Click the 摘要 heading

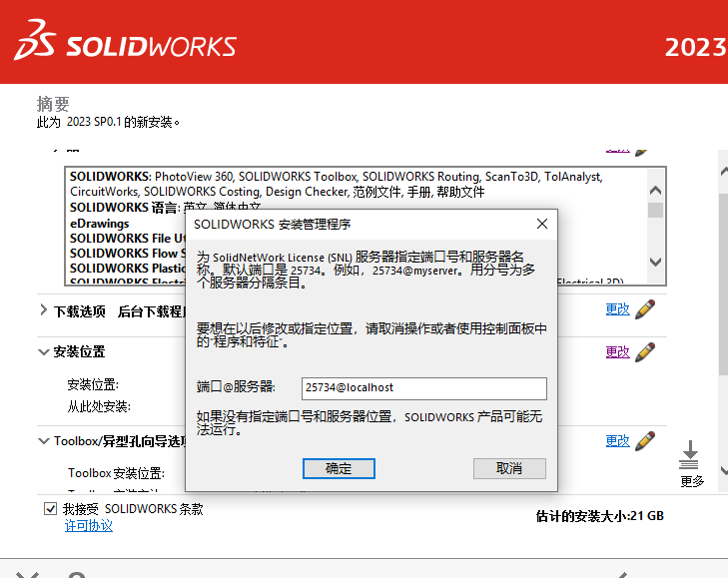53,104
